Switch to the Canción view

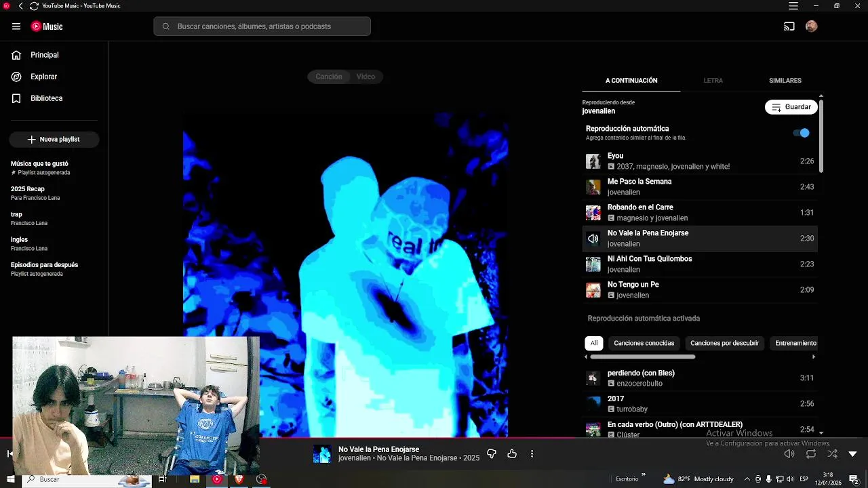point(329,77)
